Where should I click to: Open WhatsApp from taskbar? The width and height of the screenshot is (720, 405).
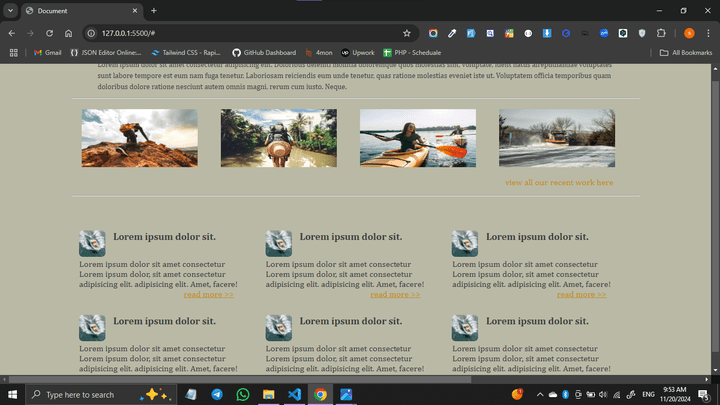click(242, 394)
